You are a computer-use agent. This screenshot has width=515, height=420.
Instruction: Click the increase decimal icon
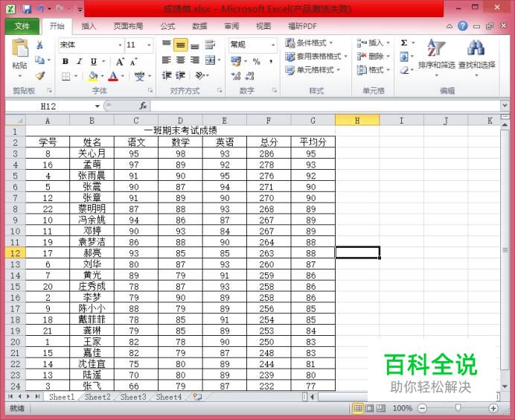236,76
